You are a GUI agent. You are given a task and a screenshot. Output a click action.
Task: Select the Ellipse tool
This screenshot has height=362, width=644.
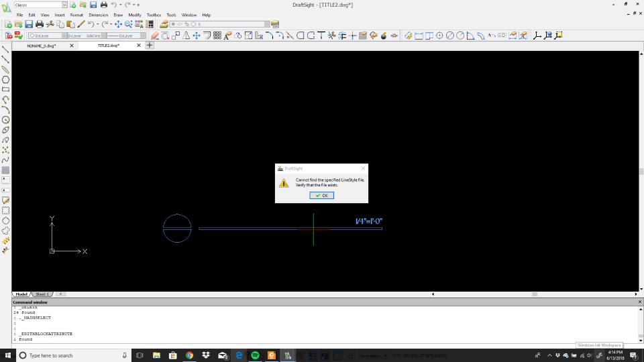click(x=5, y=130)
